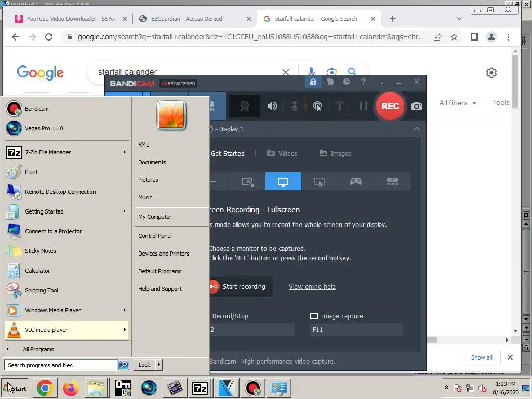Launch Calculator from Start menu
Viewport: 532px width, 399px height.
[66, 271]
